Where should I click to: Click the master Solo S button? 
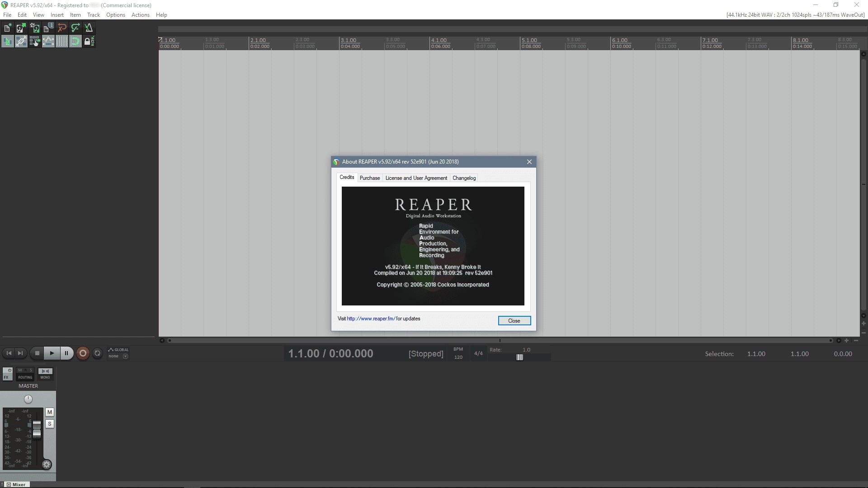(x=50, y=424)
